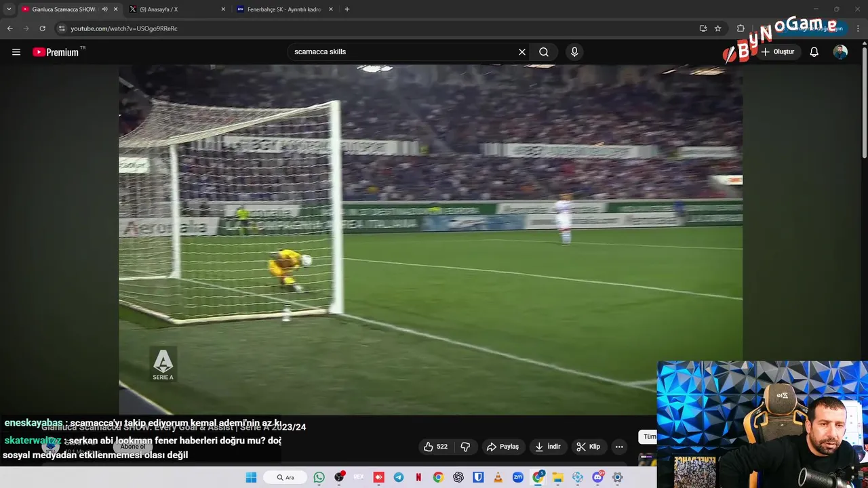Go forward in browser history
Image resolution: width=868 pixels, height=488 pixels.
pos(26,28)
